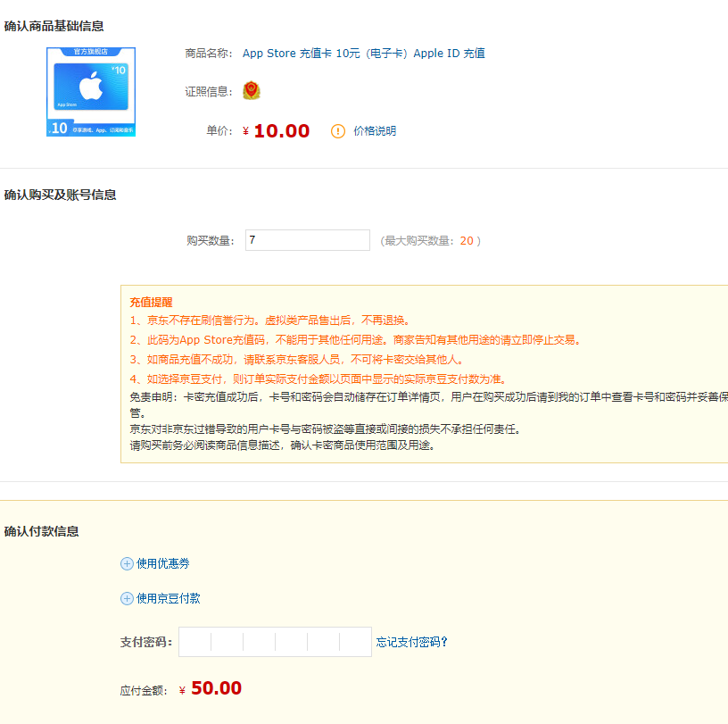The width and height of the screenshot is (728, 724).
Task: Click the max quantity number 20
Action: click(467, 241)
